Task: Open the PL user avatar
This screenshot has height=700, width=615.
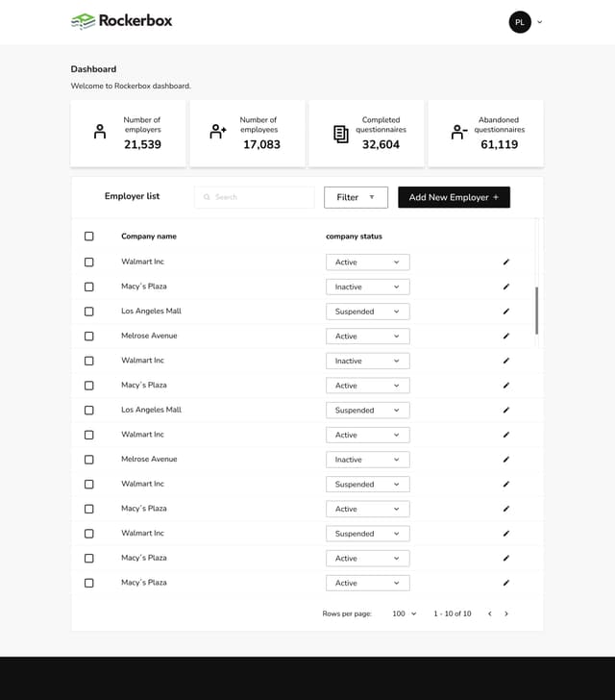Action: coord(520,22)
